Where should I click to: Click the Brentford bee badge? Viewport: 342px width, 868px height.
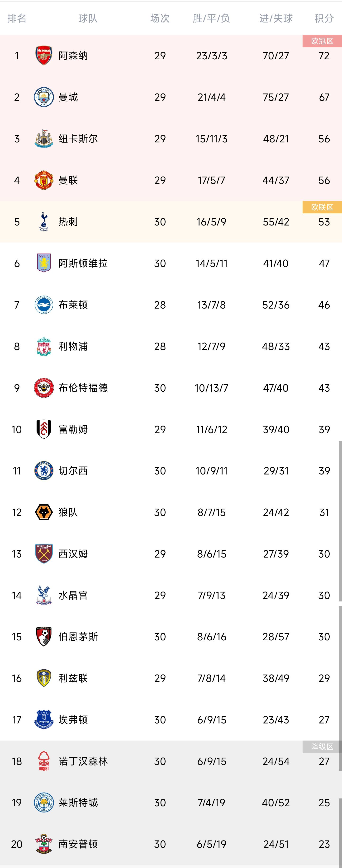coord(44,388)
